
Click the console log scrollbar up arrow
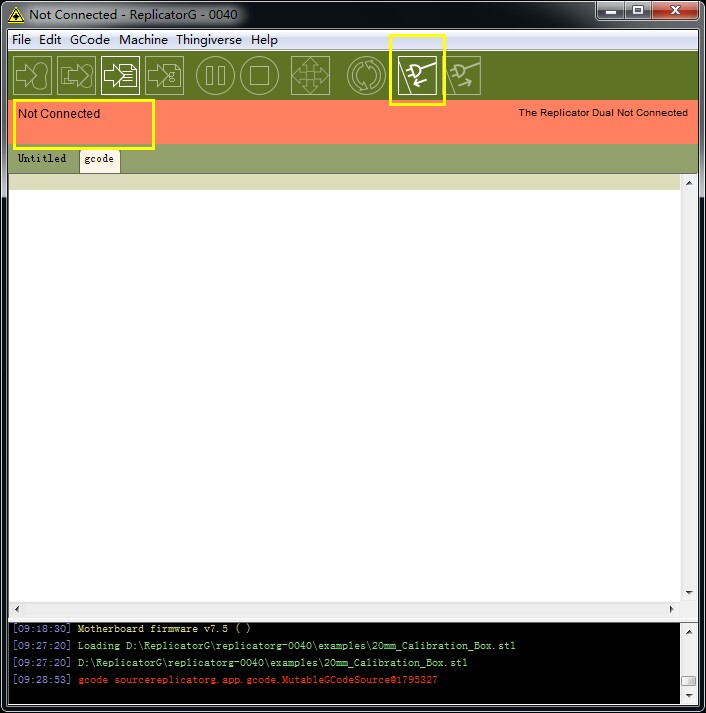(x=689, y=632)
